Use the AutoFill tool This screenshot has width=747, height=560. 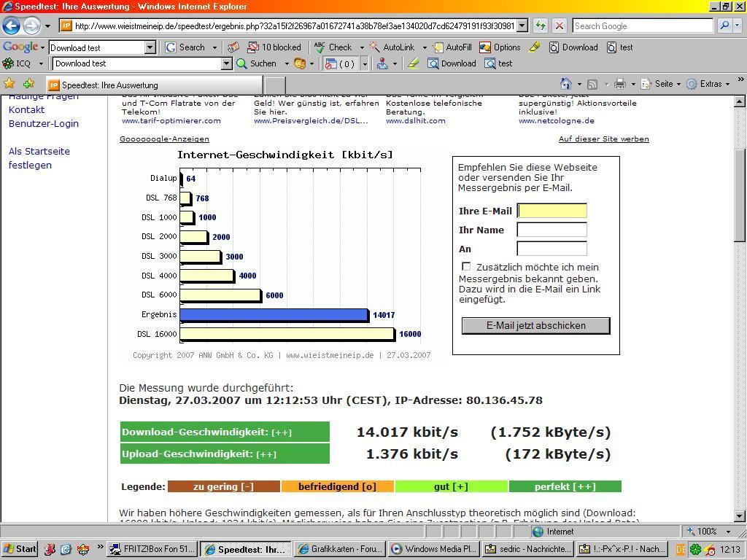click(x=452, y=47)
